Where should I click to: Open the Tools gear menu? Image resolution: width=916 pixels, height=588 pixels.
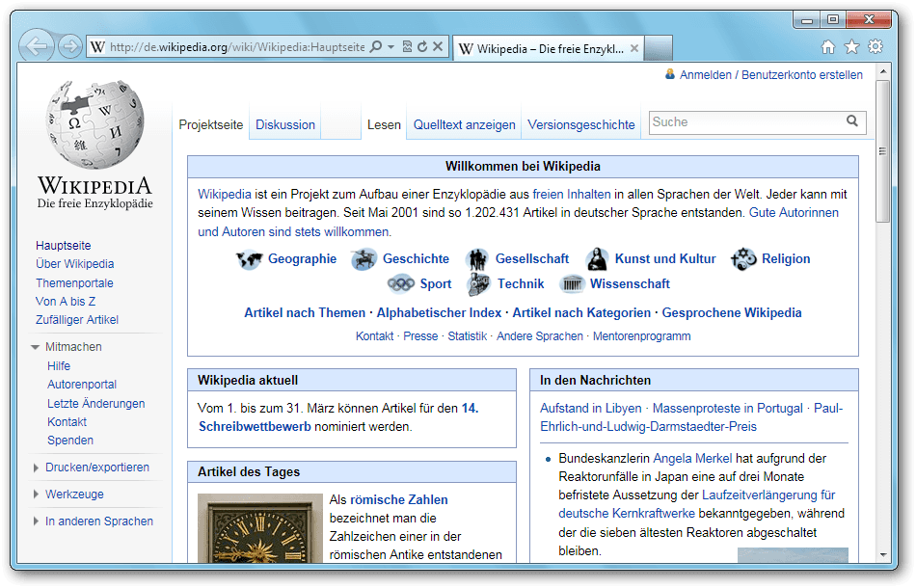tap(876, 46)
